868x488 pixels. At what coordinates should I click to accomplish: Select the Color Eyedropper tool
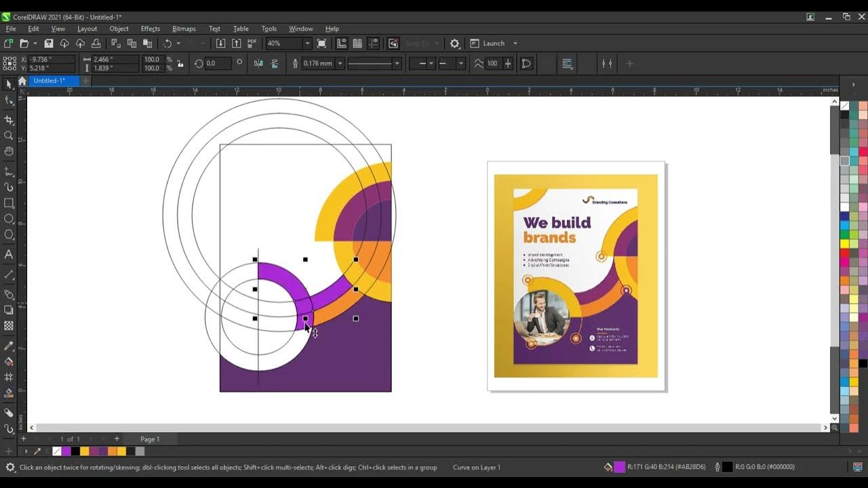(9, 346)
